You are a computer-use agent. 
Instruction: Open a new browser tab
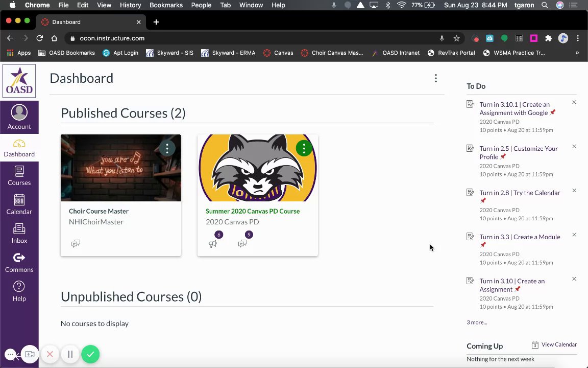[x=156, y=22]
